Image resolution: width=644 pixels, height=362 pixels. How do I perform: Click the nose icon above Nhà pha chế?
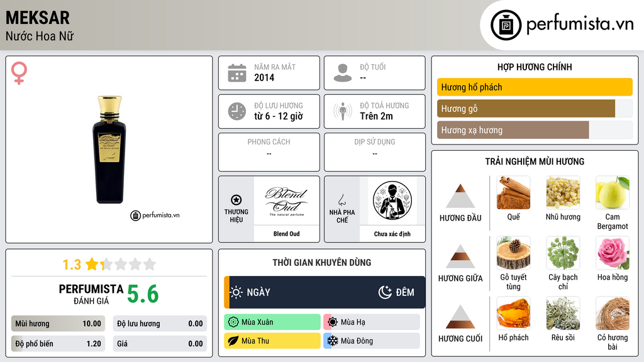341,200
